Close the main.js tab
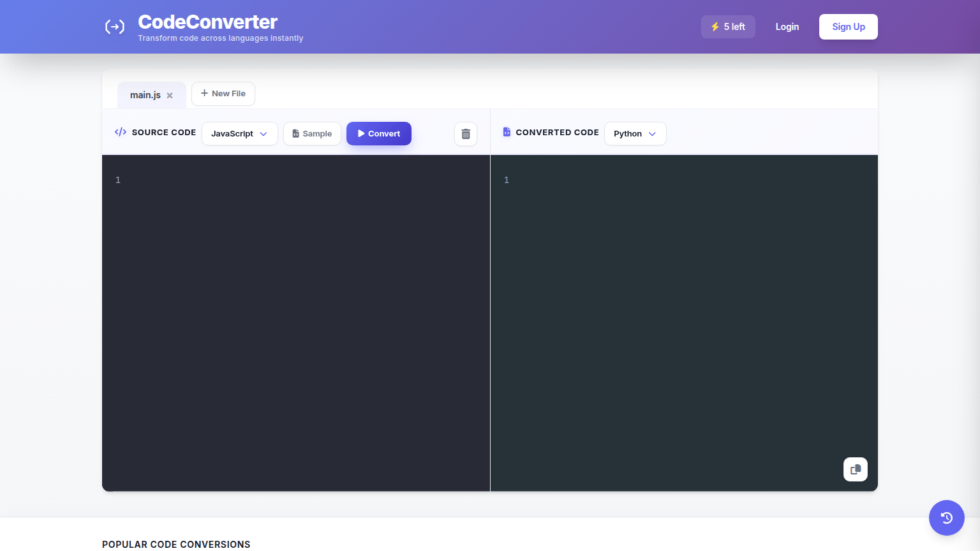 [170, 96]
